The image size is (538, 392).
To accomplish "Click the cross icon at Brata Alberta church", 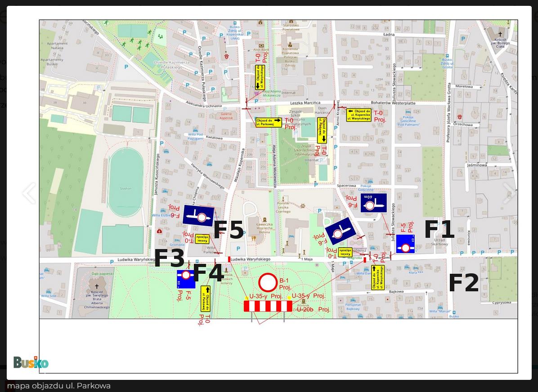I will tap(96, 286).
